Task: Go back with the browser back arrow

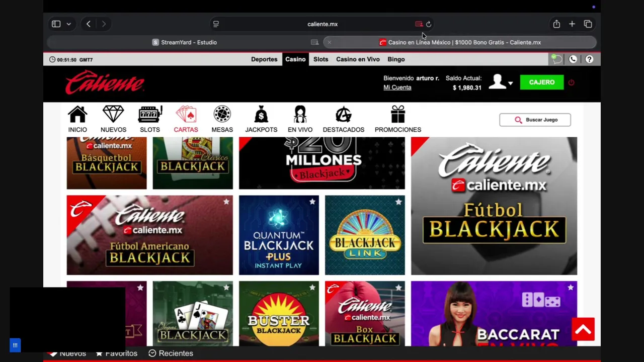Action: (x=88, y=24)
